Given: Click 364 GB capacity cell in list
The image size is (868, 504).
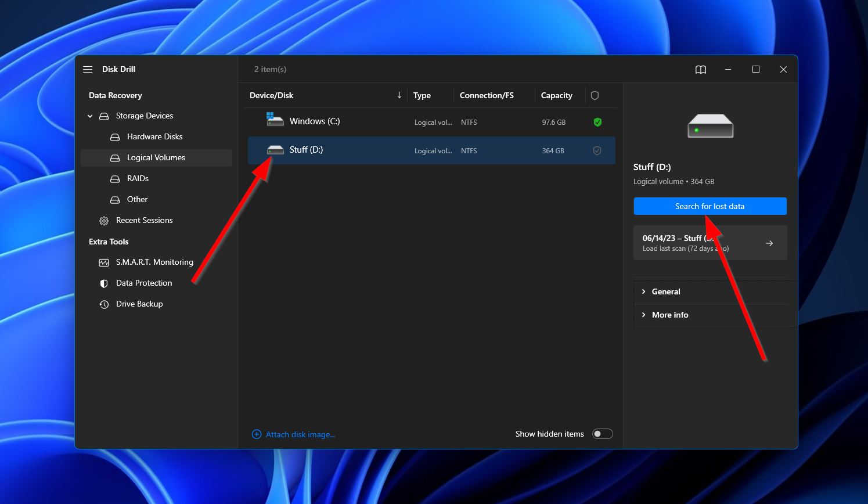Looking at the screenshot, I should click(x=553, y=151).
